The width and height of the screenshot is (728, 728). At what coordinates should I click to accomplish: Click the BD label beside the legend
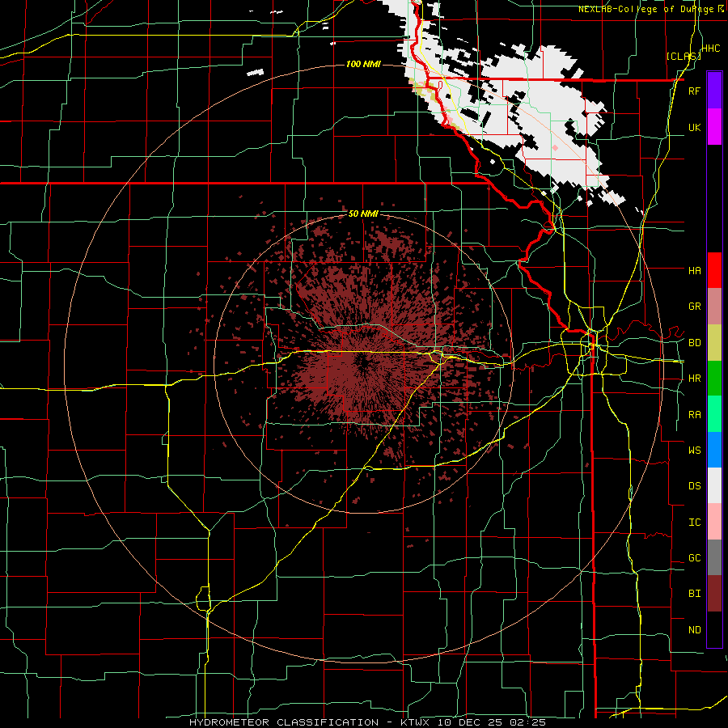[695, 343]
